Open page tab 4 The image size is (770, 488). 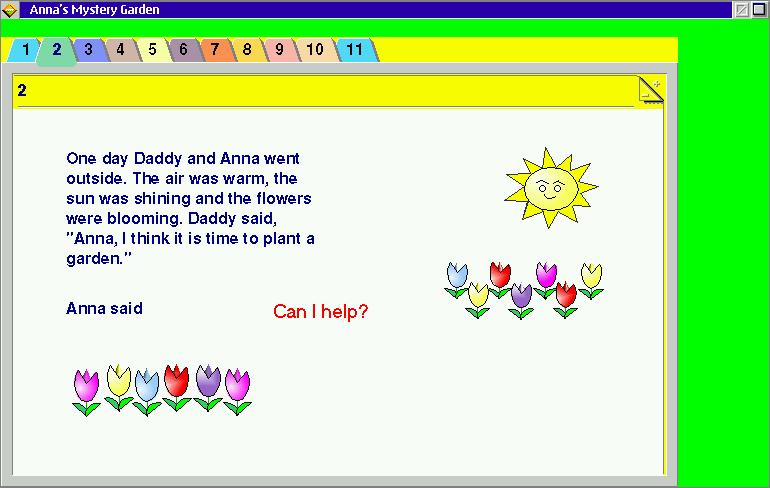coord(120,50)
